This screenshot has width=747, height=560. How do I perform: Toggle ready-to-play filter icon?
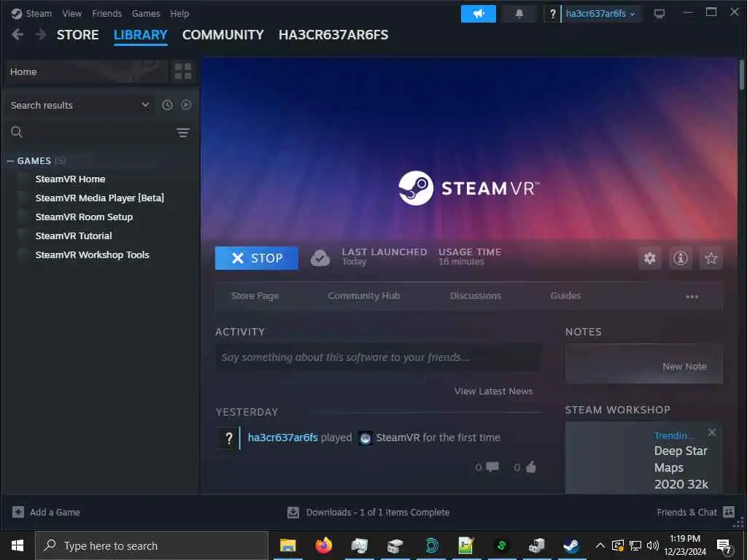pos(186,105)
